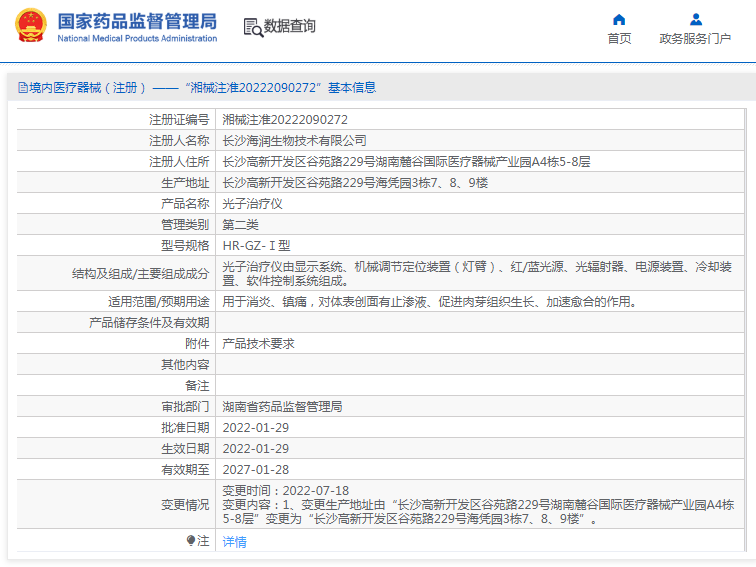Screen dimensions: 756x567
Task: Click the 注册证编号 label
Action: coord(179,120)
